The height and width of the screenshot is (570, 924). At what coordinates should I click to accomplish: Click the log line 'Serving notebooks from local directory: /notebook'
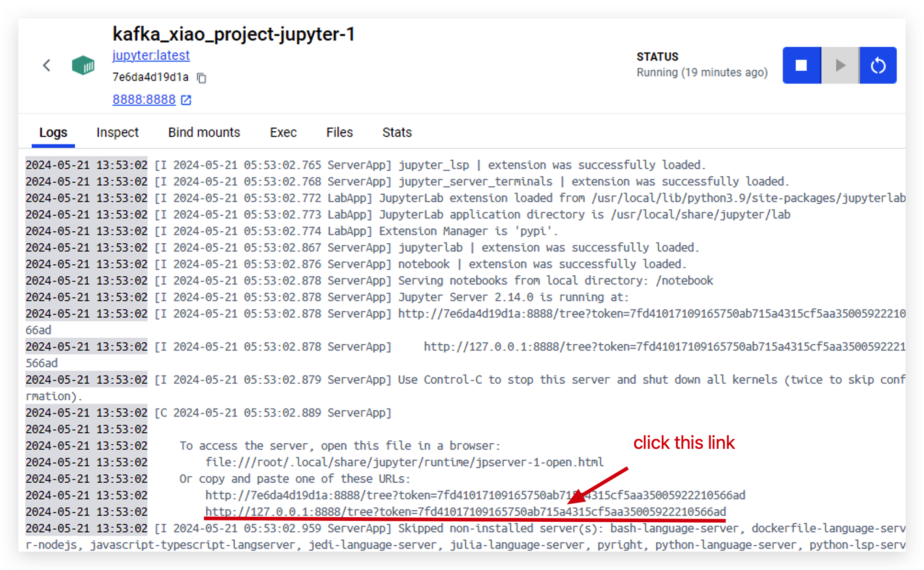point(556,280)
